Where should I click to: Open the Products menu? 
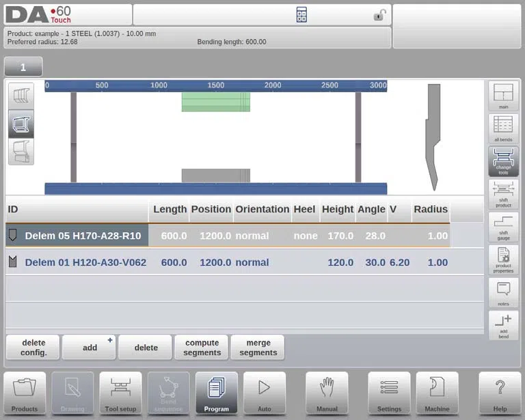pos(25,393)
